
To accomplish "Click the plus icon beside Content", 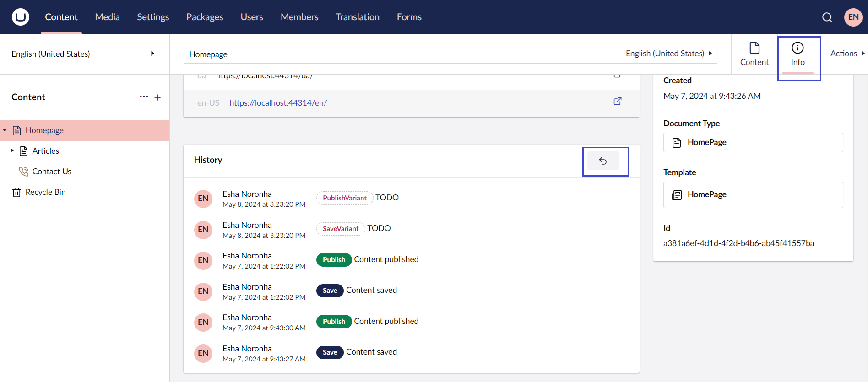I will (157, 97).
